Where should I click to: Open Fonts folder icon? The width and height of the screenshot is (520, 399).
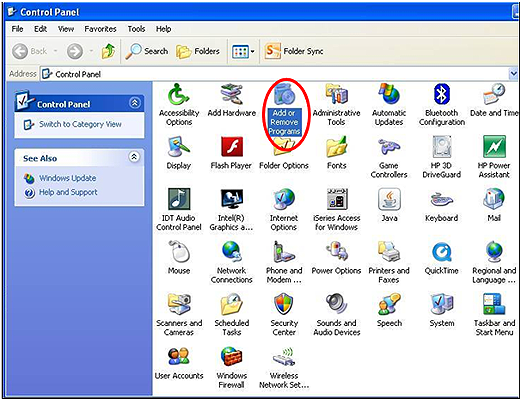[x=336, y=153]
